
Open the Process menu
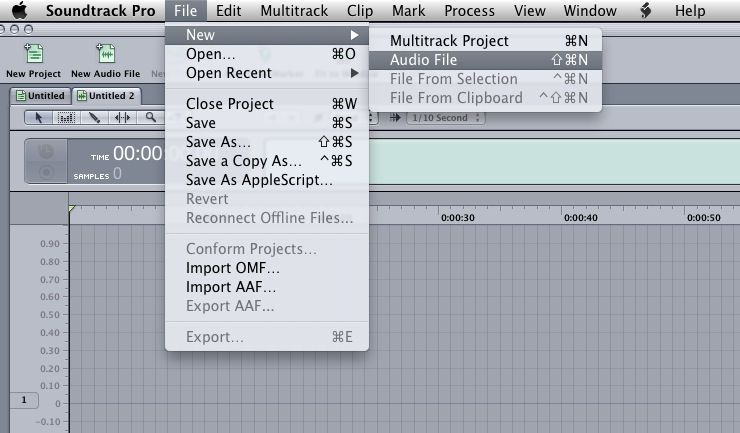469,10
